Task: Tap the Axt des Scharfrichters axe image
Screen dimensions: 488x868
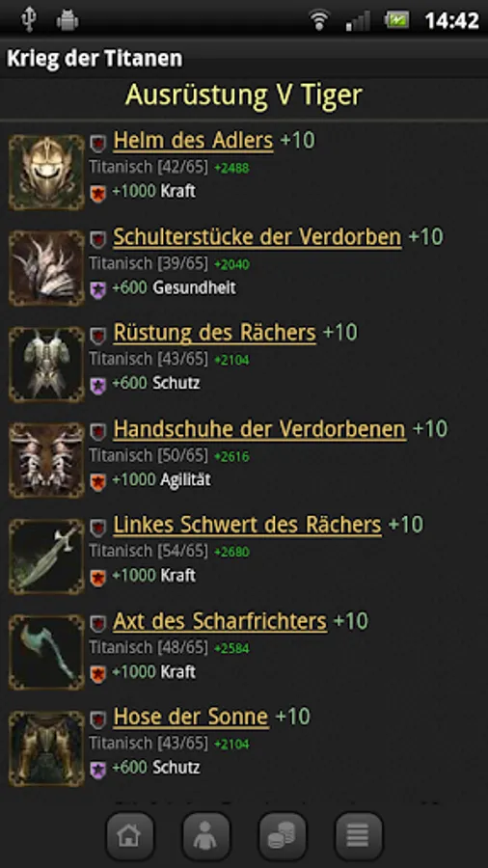Action: 46,652
